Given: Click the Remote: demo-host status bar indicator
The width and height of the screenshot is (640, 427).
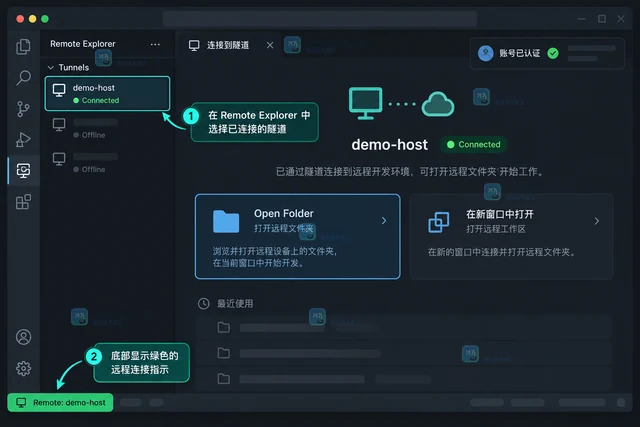Looking at the screenshot, I should [60, 403].
